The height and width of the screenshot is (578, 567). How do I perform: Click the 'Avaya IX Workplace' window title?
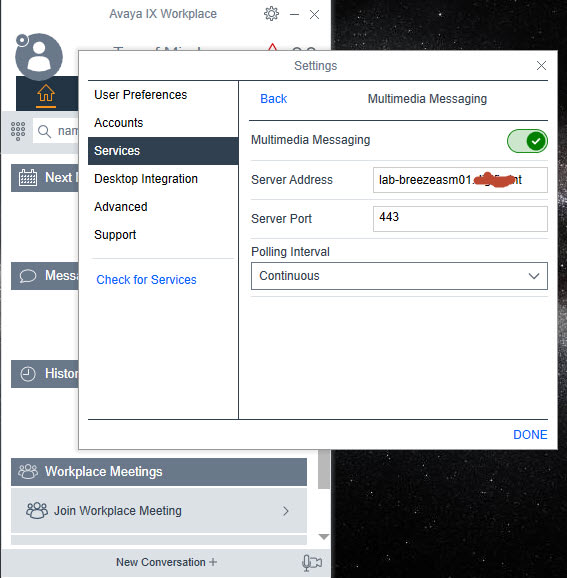pos(163,14)
